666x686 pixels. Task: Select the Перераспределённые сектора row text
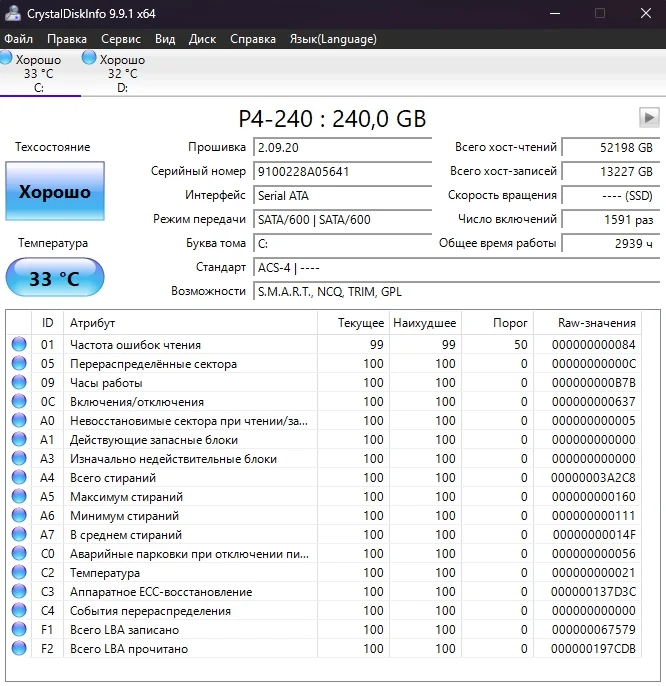point(153,364)
